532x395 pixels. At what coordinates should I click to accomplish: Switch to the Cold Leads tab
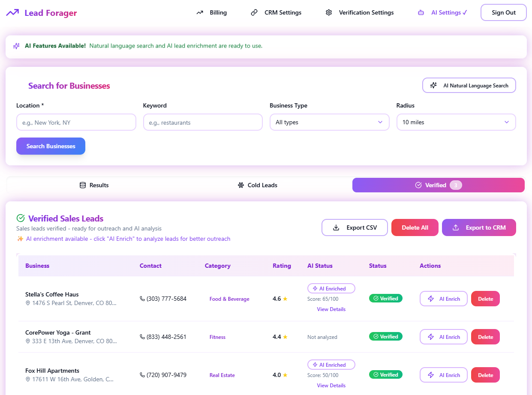click(257, 185)
